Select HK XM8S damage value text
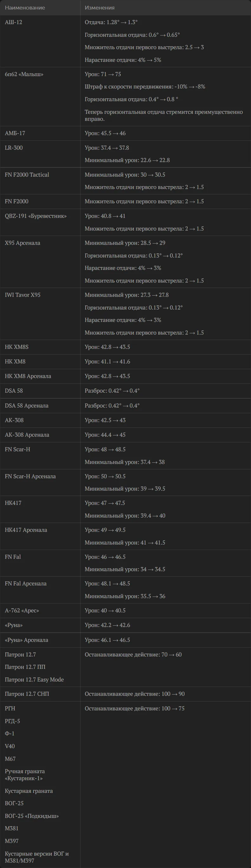 [107, 347]
